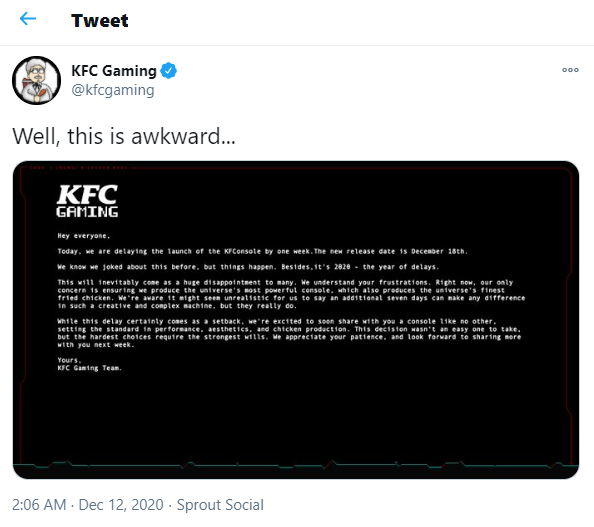Click the 'KFC Gaming Team.' signature

(89, 368)
